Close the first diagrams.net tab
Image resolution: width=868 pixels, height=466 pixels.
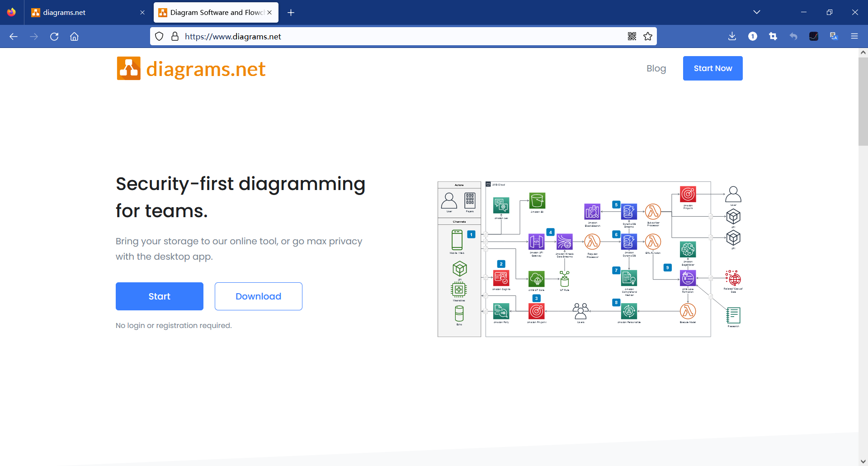[x=142, y=13]
